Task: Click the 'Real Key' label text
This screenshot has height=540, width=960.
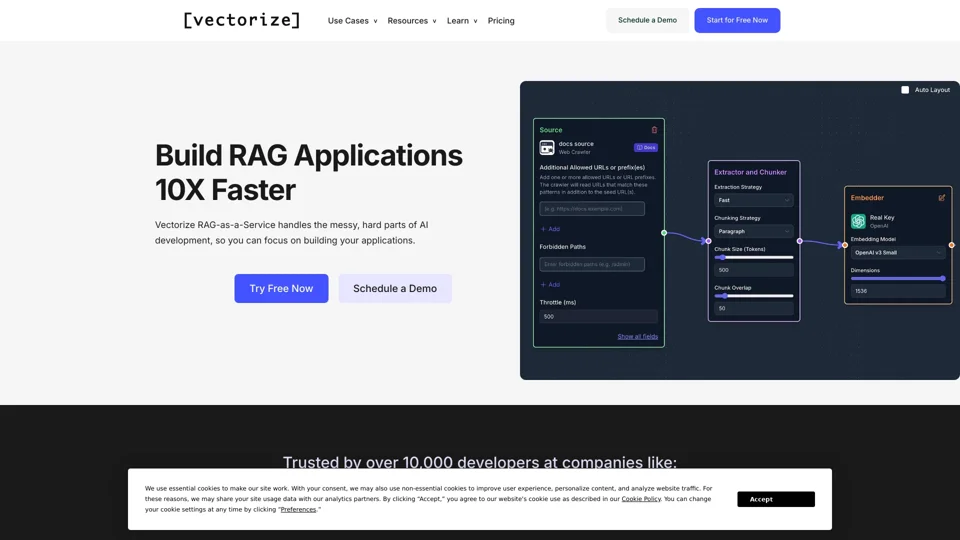Action: [x=882, y=217]
